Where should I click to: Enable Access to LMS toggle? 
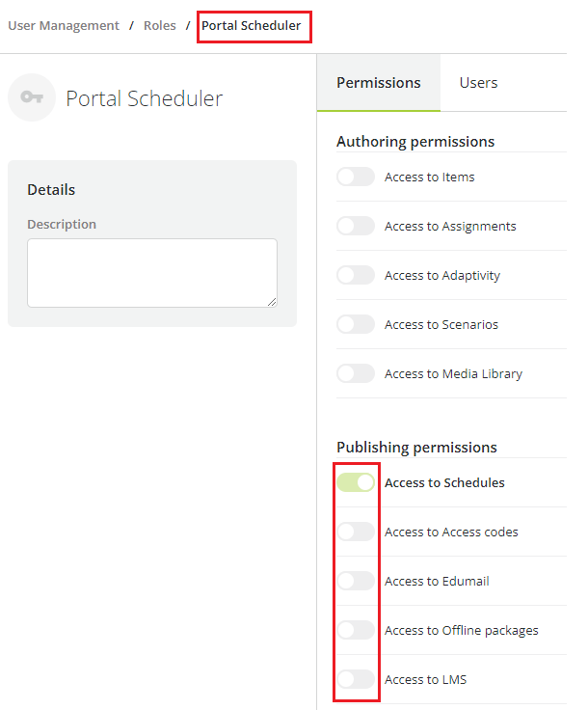click(356, 679)
